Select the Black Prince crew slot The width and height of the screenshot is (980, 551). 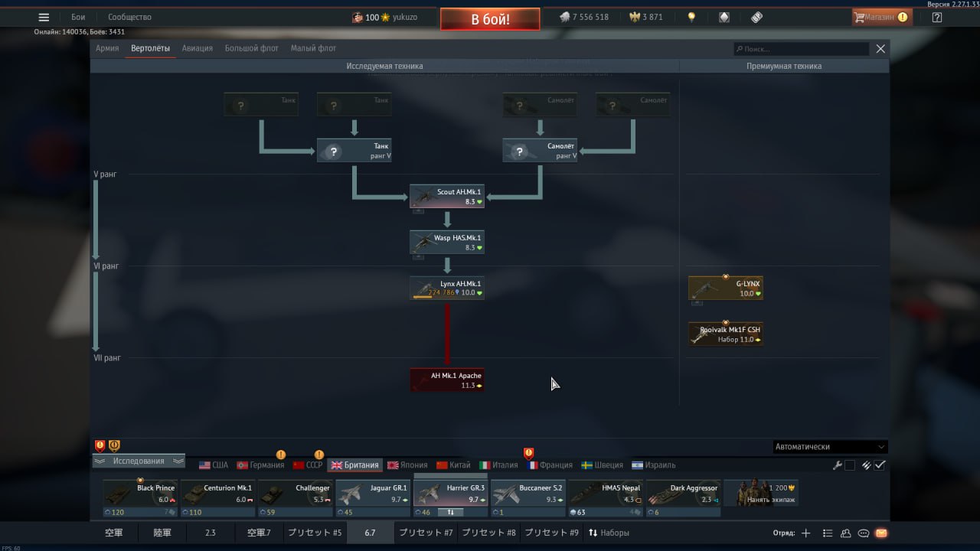tap(140, 498)
